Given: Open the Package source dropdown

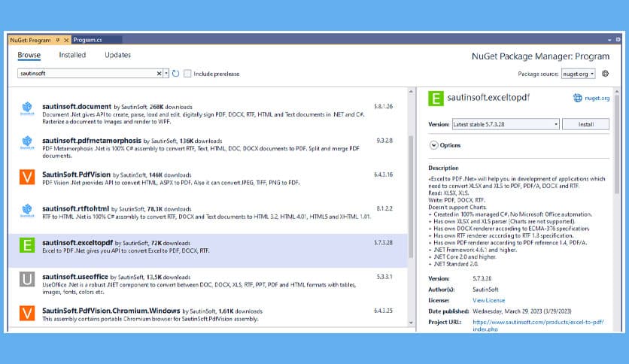Looking at the screenshot, I should click(x=578, y=74).
